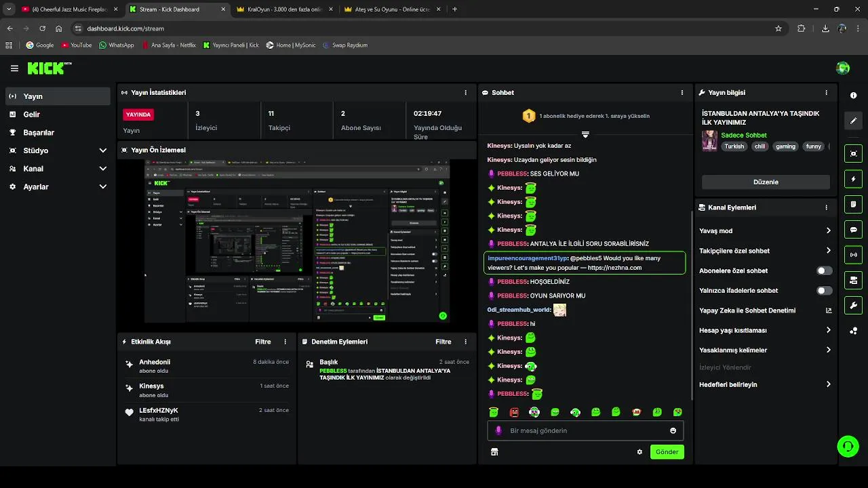Open Yapay Zeka ile Sohbet Denetimi link
The width and height of the screenshot is (868, 488).
tap(766, 310)
